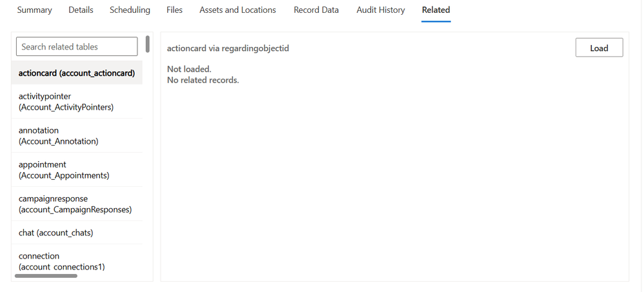Select actioncard (account_actioncard) table
The height and width of the screenshot is (292, 644).
[x=77, y=73]
